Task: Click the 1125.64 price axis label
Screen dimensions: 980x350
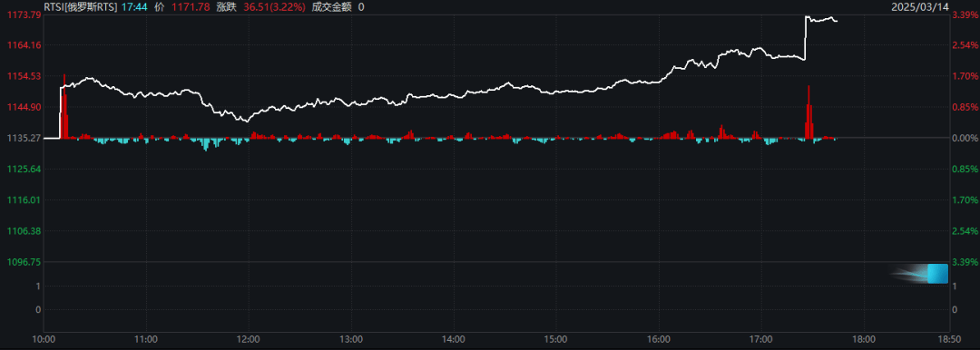Action: [x=24, y=169]
